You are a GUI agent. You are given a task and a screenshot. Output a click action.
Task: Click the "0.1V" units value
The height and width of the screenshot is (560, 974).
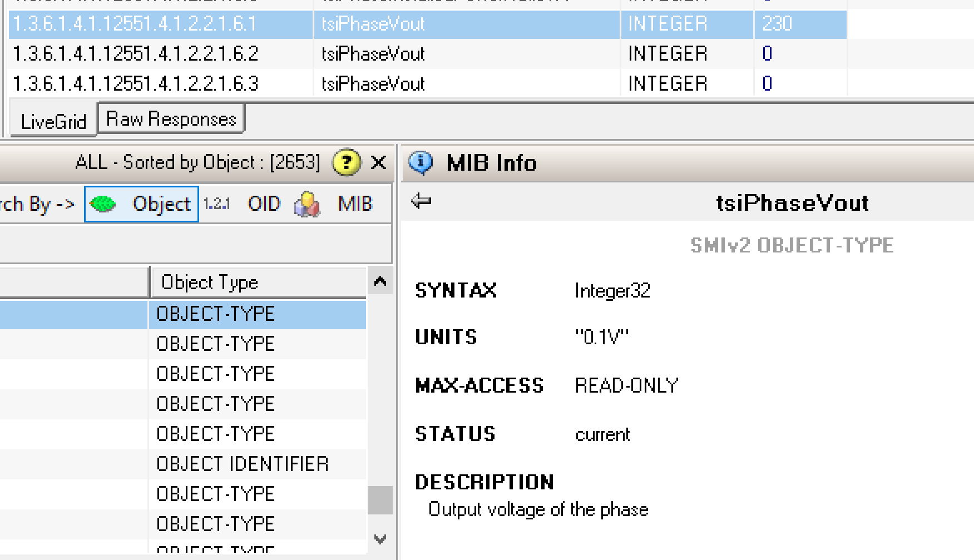(x=602, y=337)
